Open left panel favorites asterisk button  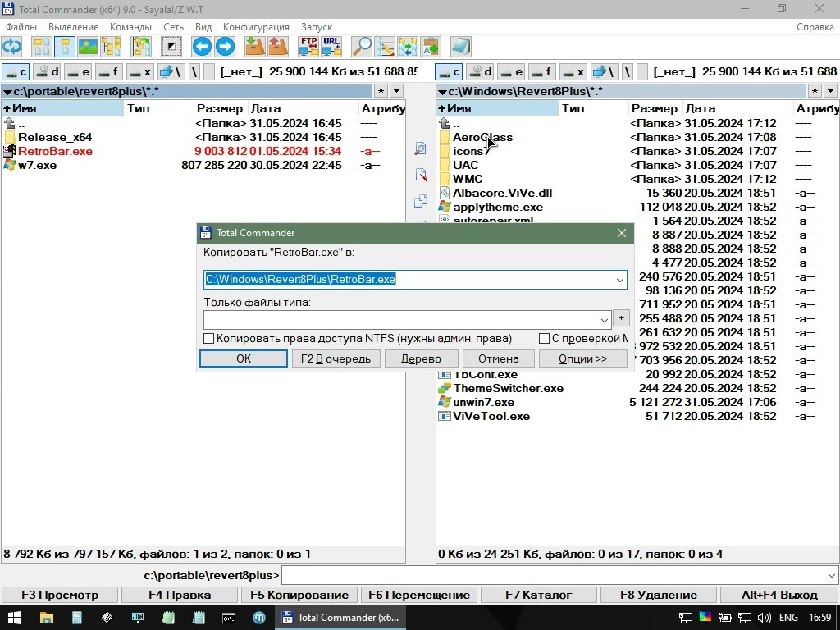[x=381, y=91]
